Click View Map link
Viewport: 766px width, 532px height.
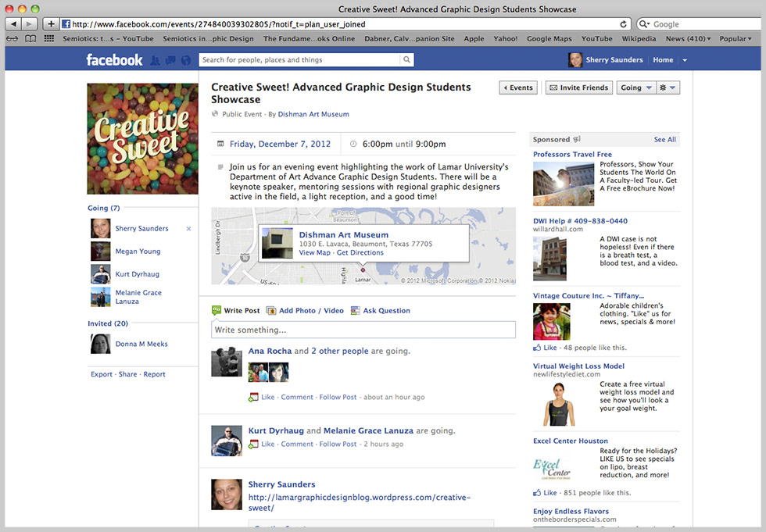tap(314, 253)
